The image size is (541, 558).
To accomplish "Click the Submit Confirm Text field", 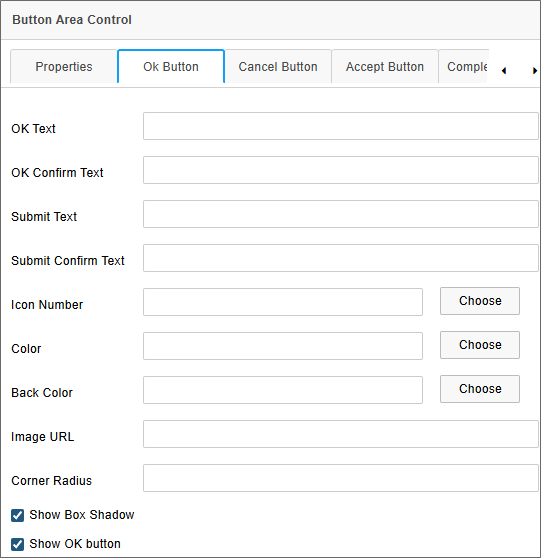I will [x=341, y=258].
